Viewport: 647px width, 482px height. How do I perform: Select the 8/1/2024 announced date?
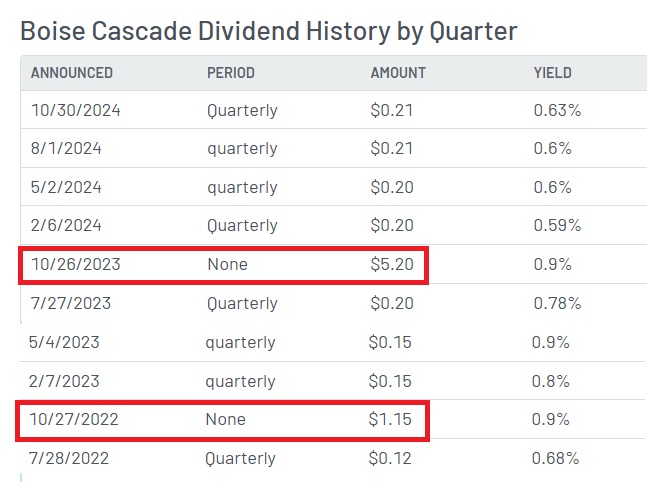click(x=66, y=148)
